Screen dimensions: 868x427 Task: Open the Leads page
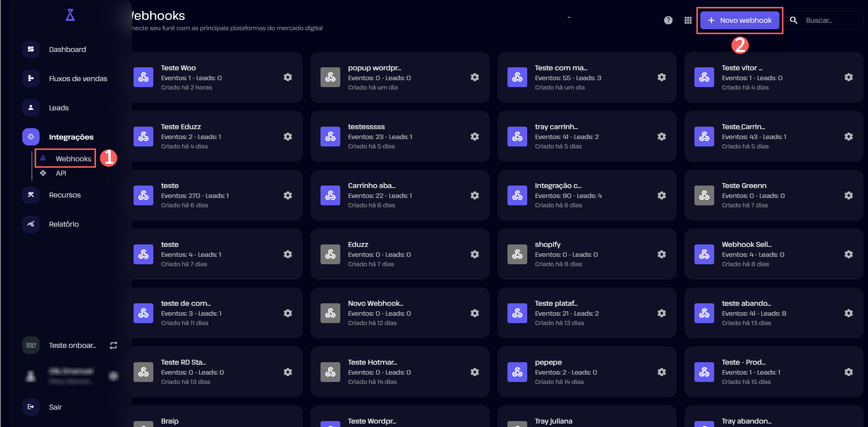(x=58, y=108)
